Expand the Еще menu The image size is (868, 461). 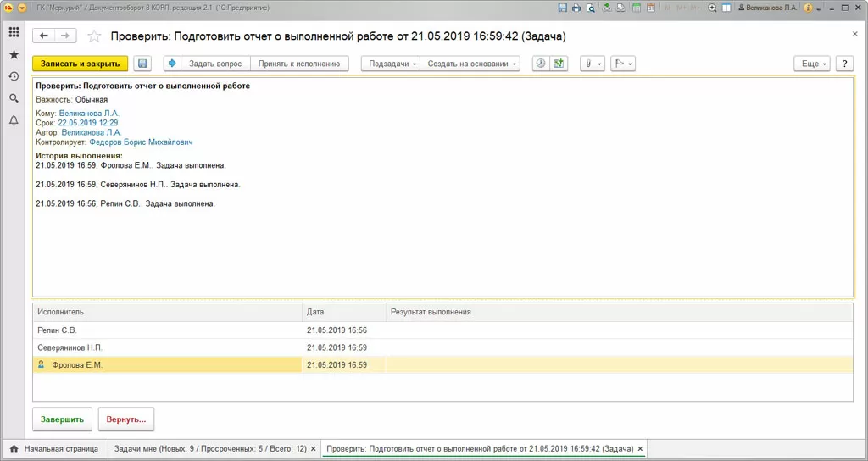(812, 64)
